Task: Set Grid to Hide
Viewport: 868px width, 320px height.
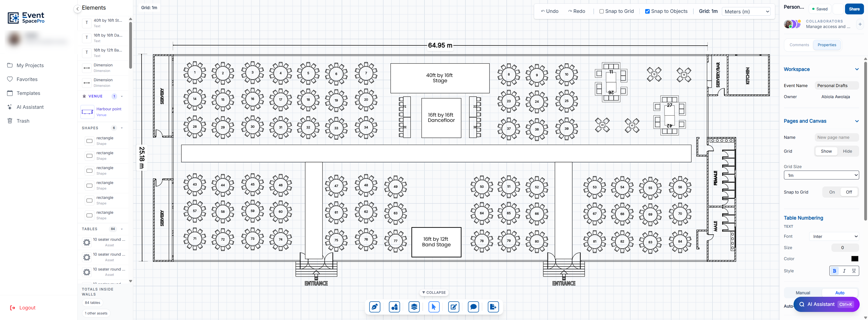Action: (847, 151)
